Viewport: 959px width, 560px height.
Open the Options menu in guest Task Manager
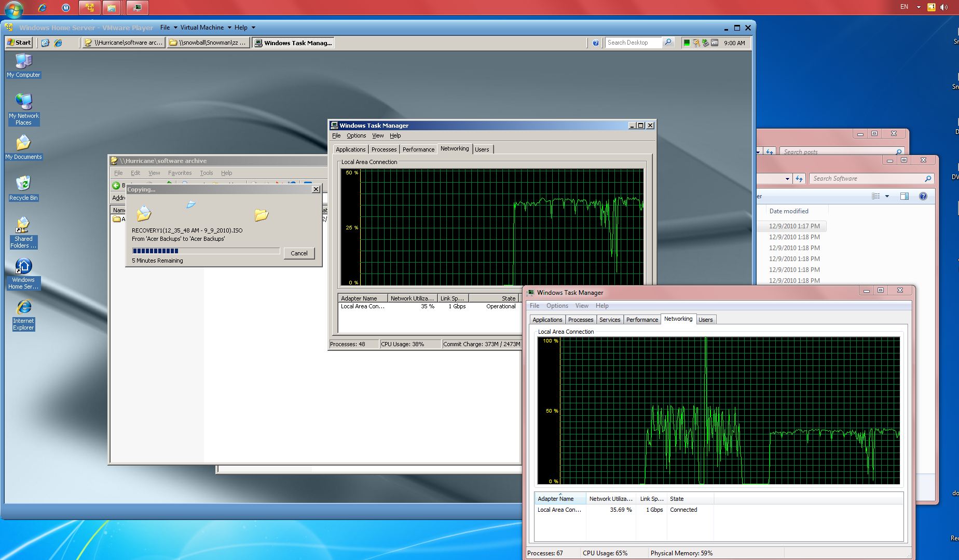tap(356, 135)
